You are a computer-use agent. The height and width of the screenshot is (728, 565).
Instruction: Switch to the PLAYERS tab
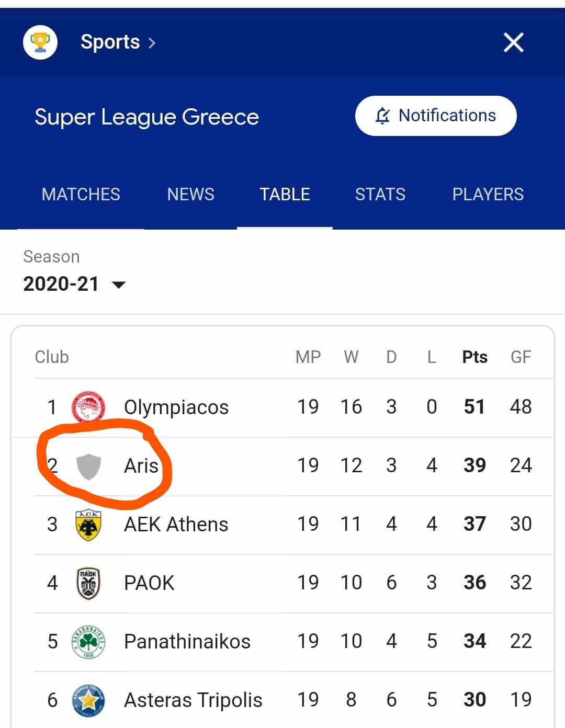pos(488,194)
